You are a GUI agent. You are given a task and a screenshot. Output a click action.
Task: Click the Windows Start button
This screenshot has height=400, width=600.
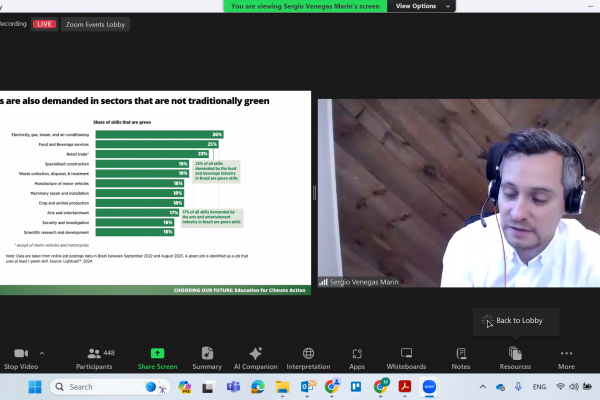tap(34, 386)
